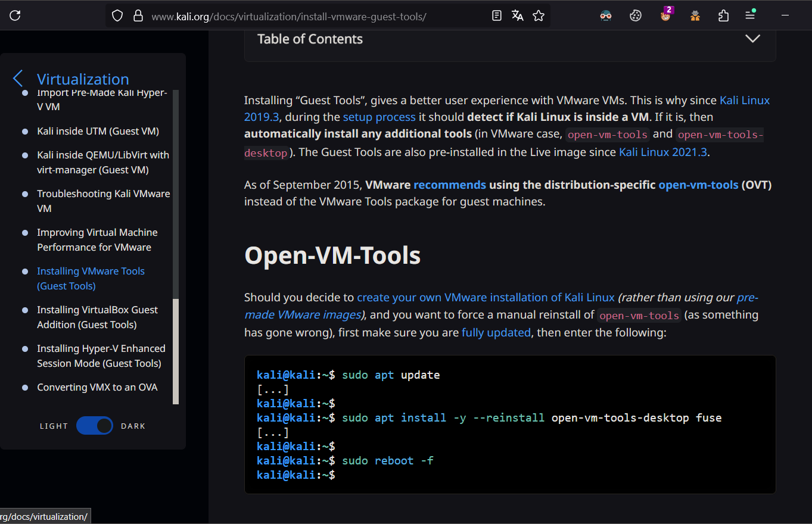
Task: Click the LIGHT theme label
Action: [54, 426]
